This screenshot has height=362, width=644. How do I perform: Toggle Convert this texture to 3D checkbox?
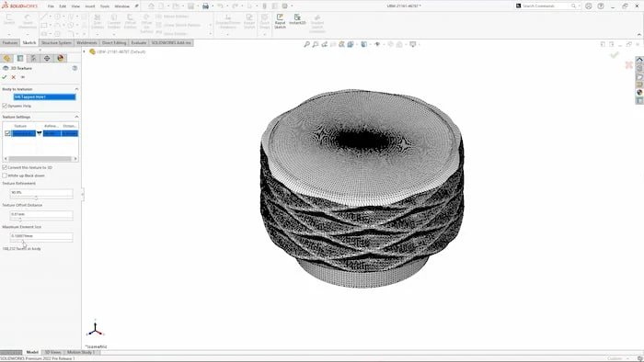pos(5,167)
